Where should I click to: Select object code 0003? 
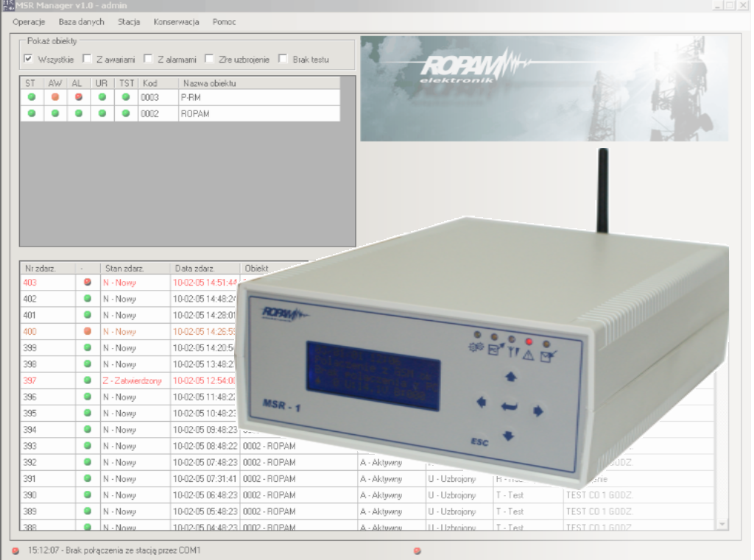tap(149, 98)
